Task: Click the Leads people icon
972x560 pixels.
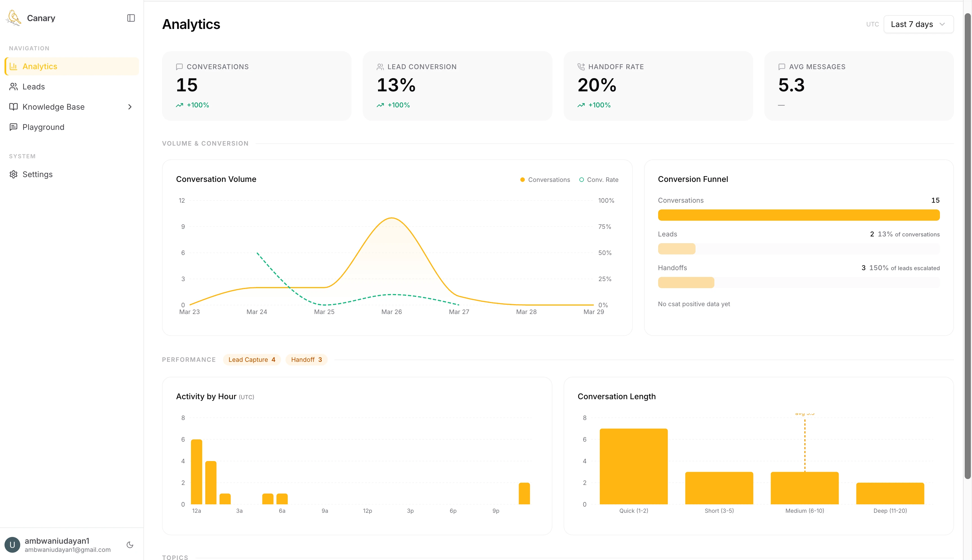Action: pos(13,87)
